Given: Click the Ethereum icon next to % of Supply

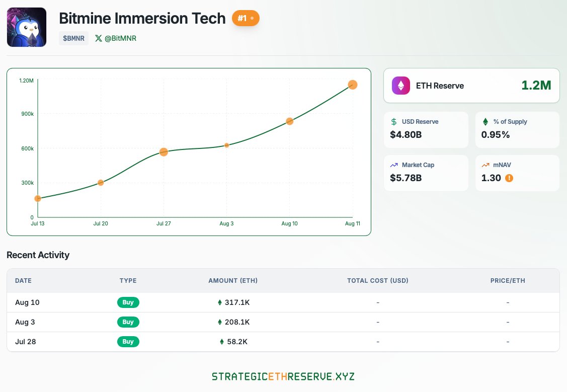Looking at the screenshot, I should click(485, 122).
